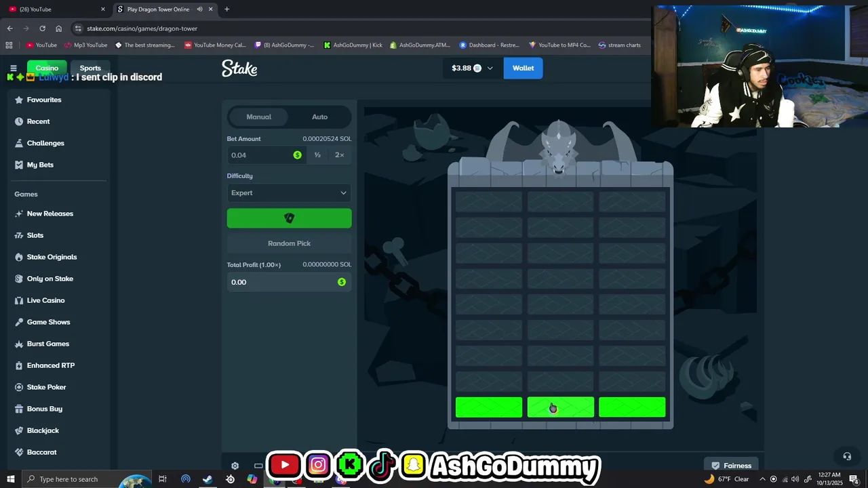Click the total profit currency icon
This screenshot has height=488, width=868.
(342, 282)
